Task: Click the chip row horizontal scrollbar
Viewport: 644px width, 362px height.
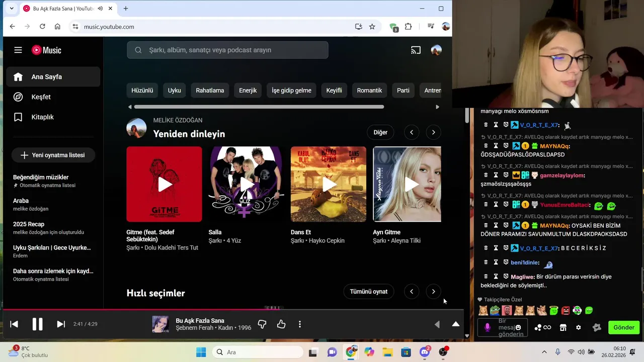Action: (259, 107)
